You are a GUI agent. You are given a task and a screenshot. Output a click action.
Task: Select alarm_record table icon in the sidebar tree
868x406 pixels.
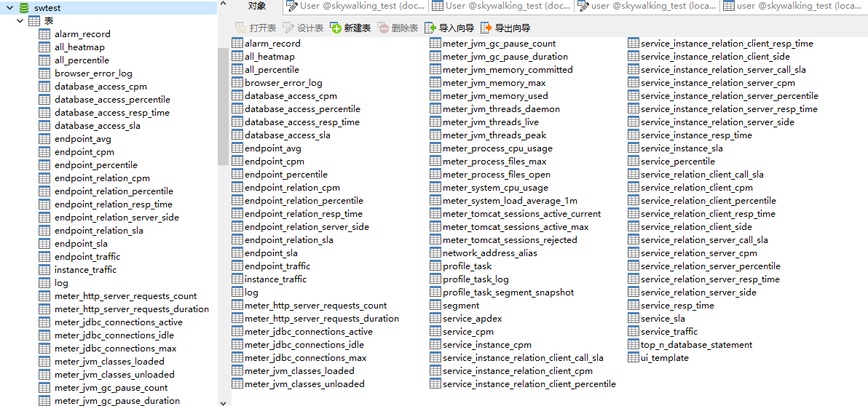(x=45, y=34)
